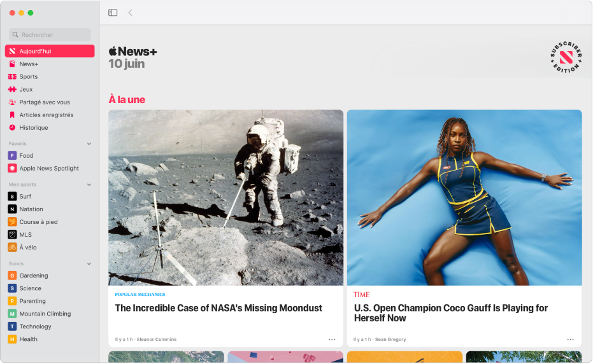
Task: Click the Partagé avec vous people icon
Action: tap(12, 102)
